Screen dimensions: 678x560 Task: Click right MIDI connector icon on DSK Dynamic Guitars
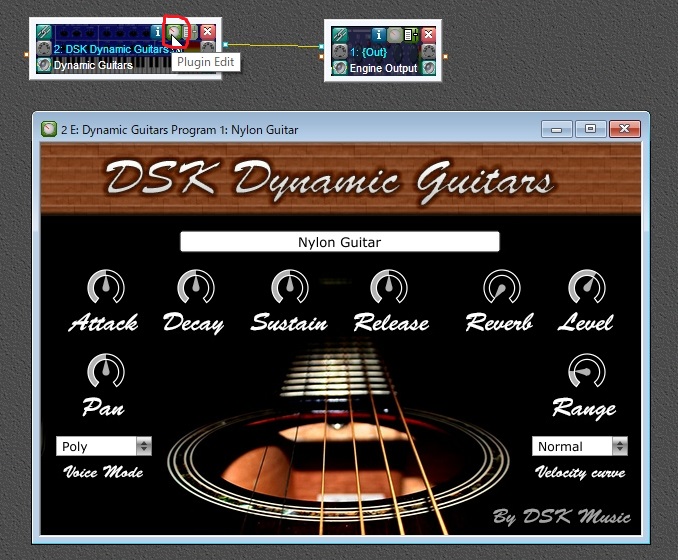(x=208, y=48)
